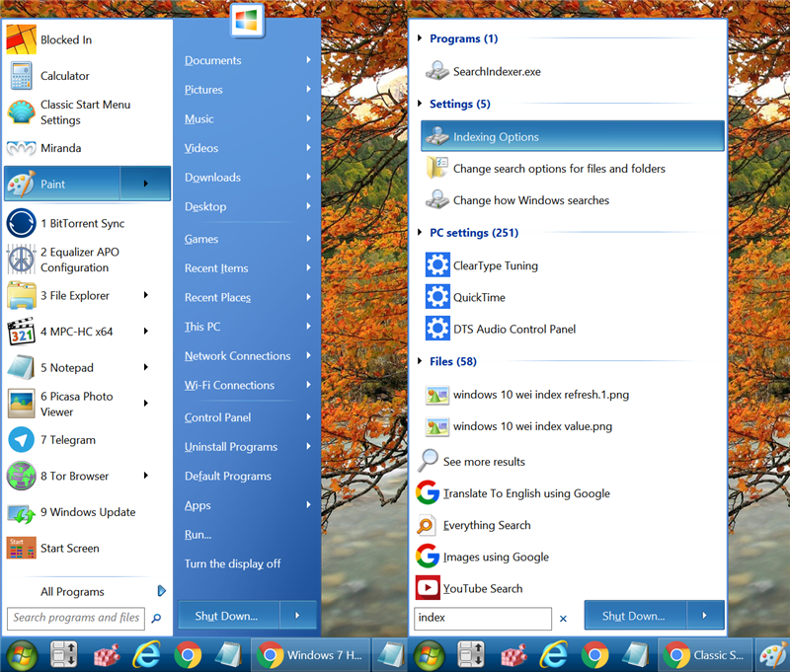This screenshot has height=672, width=790.
Task: Open Network Connections submenu
Action: tap(247, 356)
